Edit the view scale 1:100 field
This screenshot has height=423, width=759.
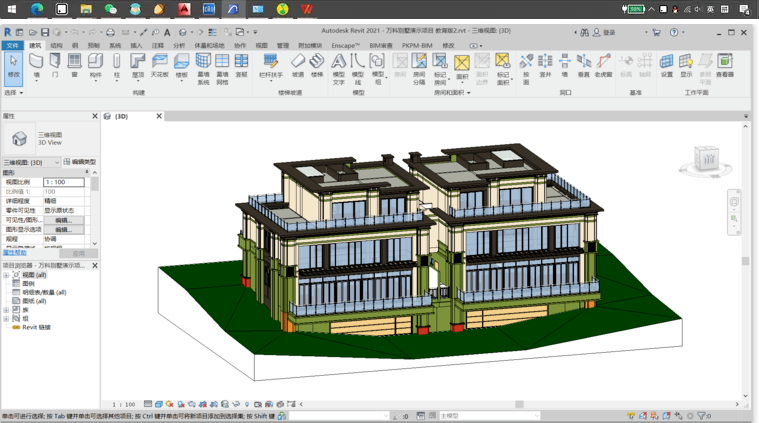point(64,182)
